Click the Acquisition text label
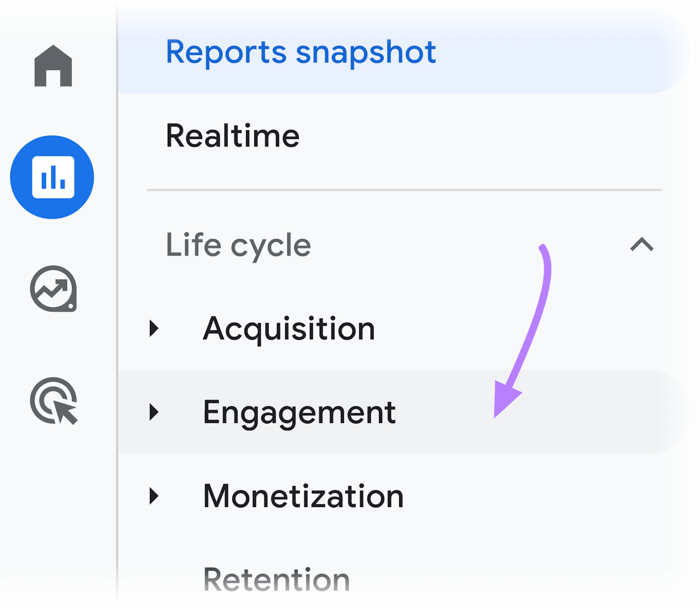Screen dimensions: 700x606 click(289, 328)
